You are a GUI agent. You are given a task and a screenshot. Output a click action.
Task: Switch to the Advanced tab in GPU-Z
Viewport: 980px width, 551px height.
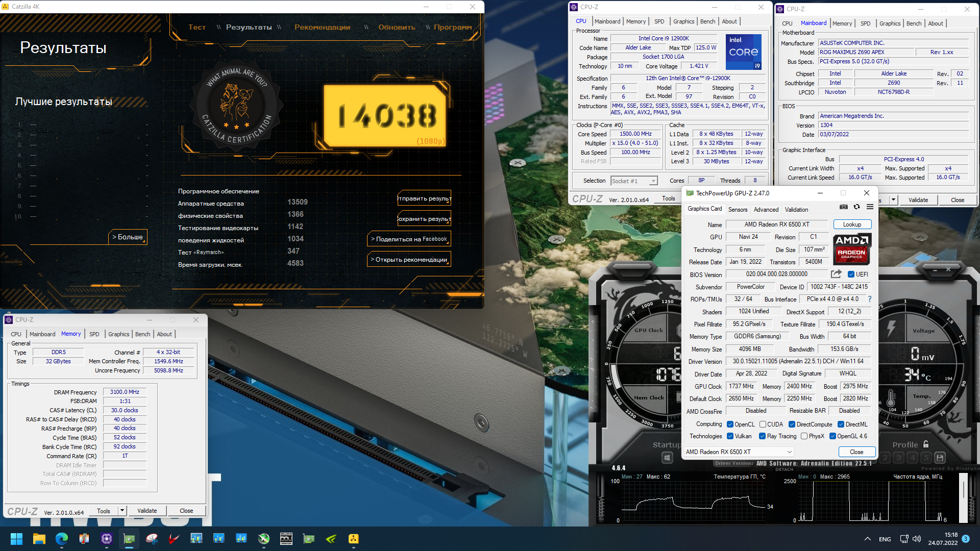[766, 210]
